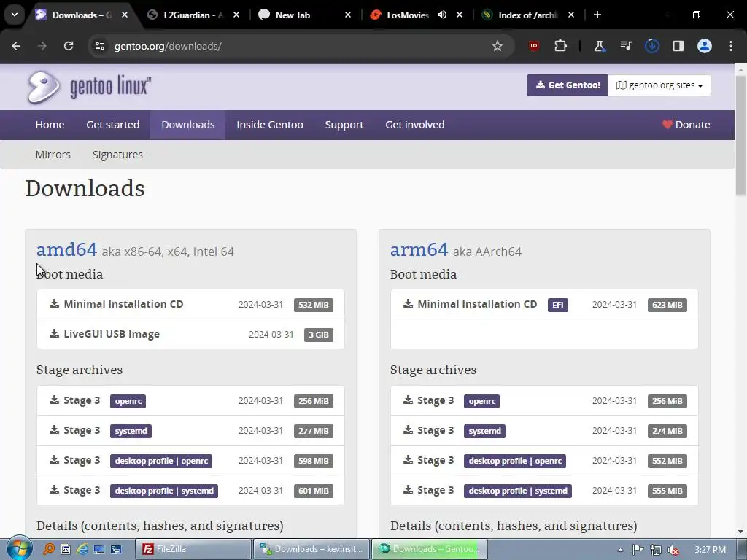Screen dimensions: 747x560
Task: Close the E2Guardian tab
Action: pyautogui.click(x=236, y=15)
